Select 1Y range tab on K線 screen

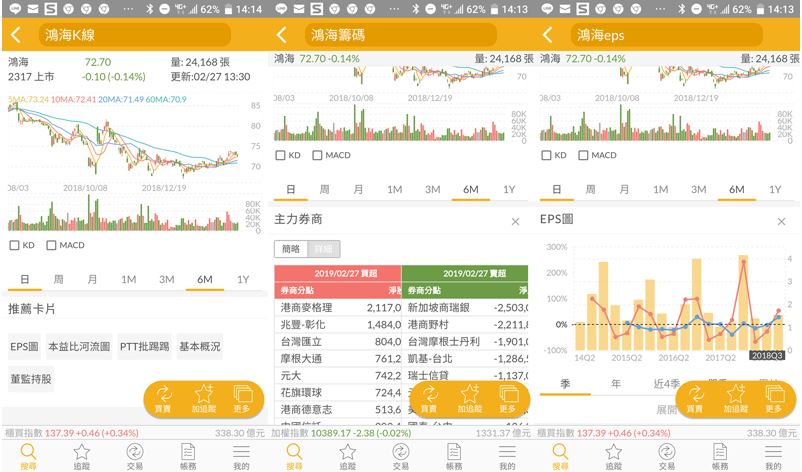click(x=243, y=279)
